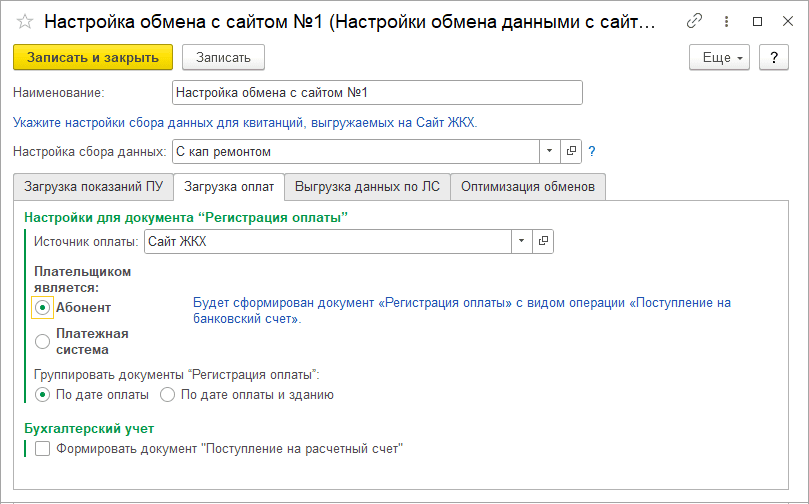Open the vertical three-dots window menu
This screenshot has width=809, height=504.
727,21
